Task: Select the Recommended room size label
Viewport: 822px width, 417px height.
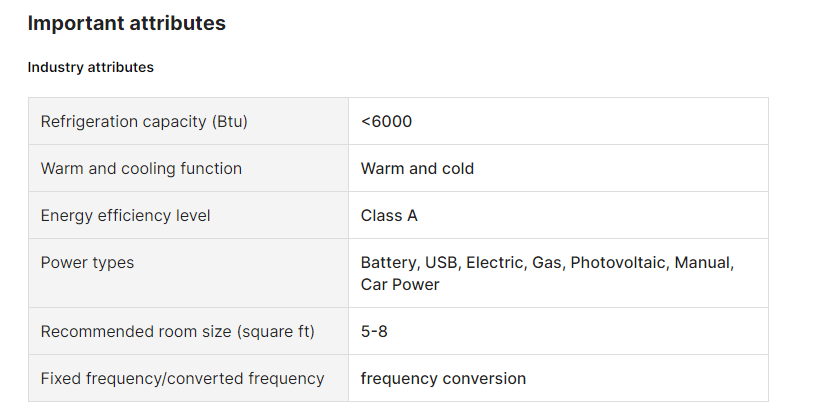Action: click(177, 331)
